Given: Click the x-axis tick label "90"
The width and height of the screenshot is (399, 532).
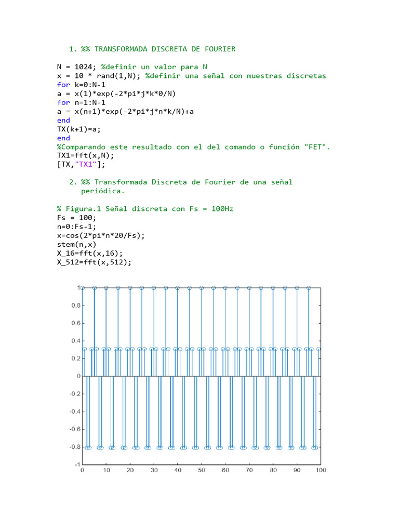Looking at the screenshot, I should coord(297,470).
